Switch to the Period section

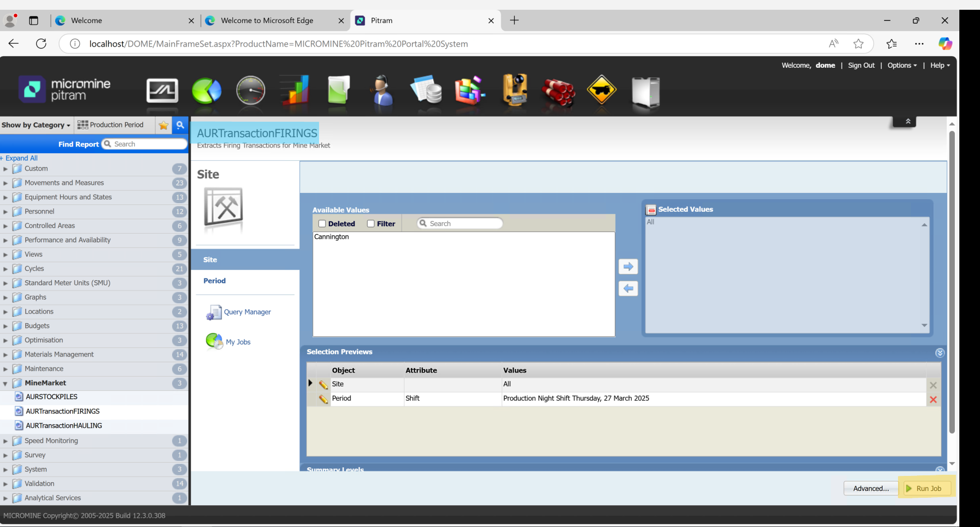[x=215, y=281]
